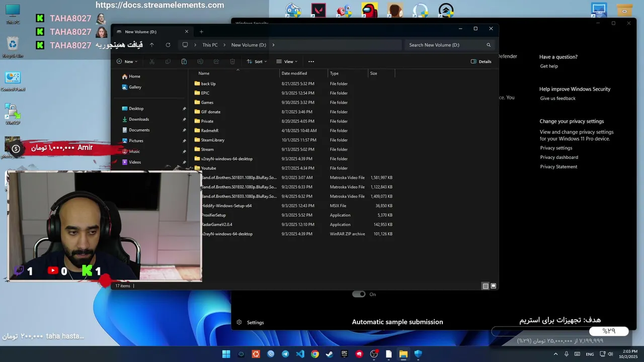The image size is (644, 362).
Task: Open Google Chrome from the taskbar
Action: 315,354
